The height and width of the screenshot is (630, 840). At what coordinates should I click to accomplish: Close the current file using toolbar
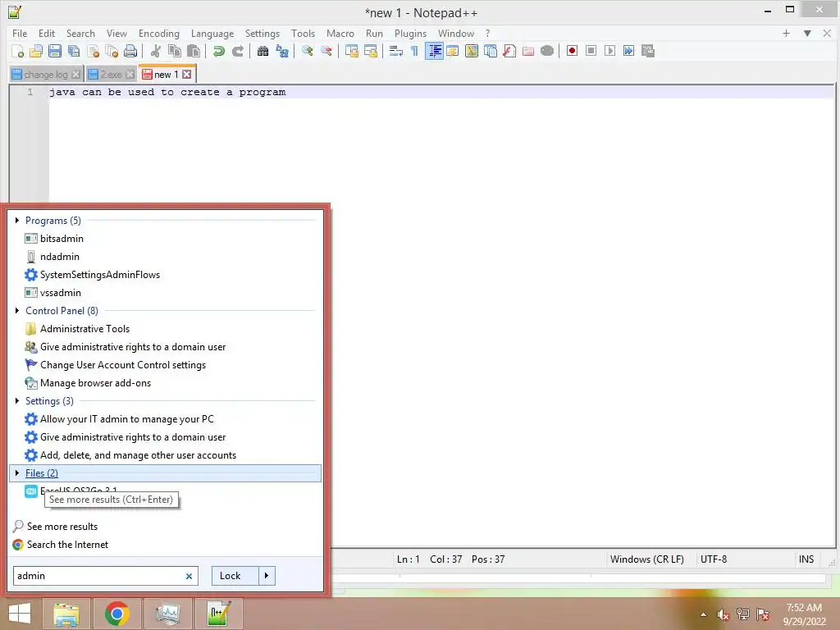coord(93,51)
